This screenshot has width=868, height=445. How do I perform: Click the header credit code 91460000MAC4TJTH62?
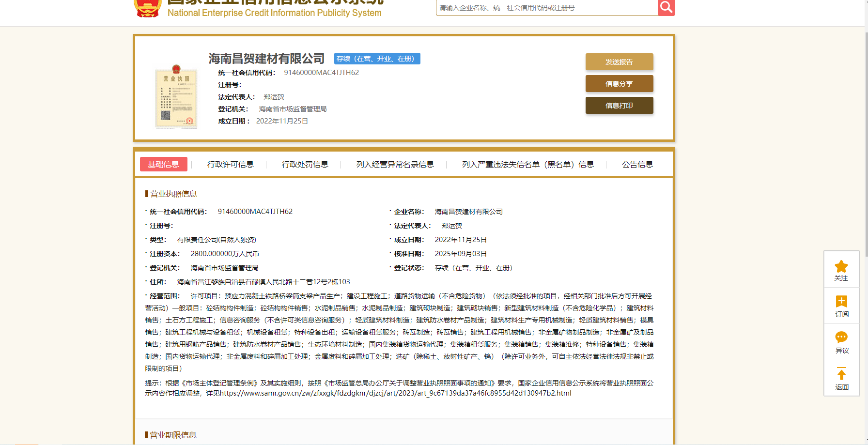[322, 73]
